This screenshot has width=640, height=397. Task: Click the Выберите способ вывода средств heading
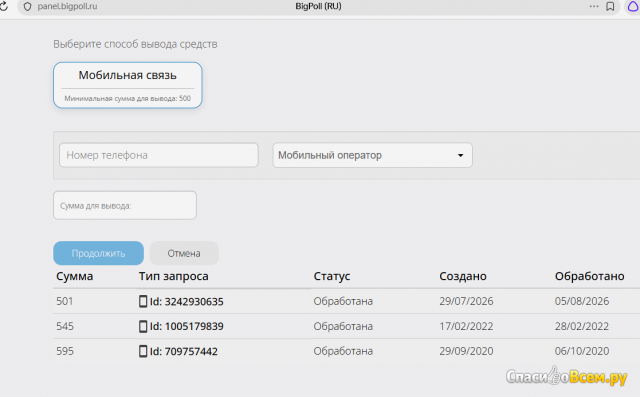[135, 44]
